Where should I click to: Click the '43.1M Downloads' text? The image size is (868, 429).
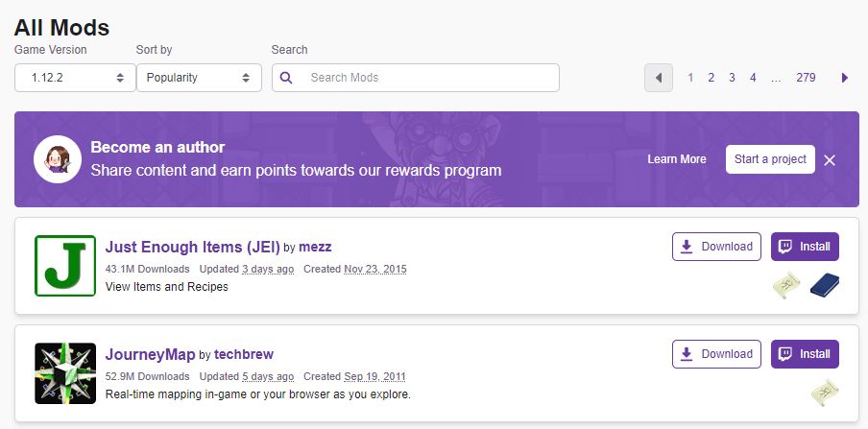[x=147, y=269]
